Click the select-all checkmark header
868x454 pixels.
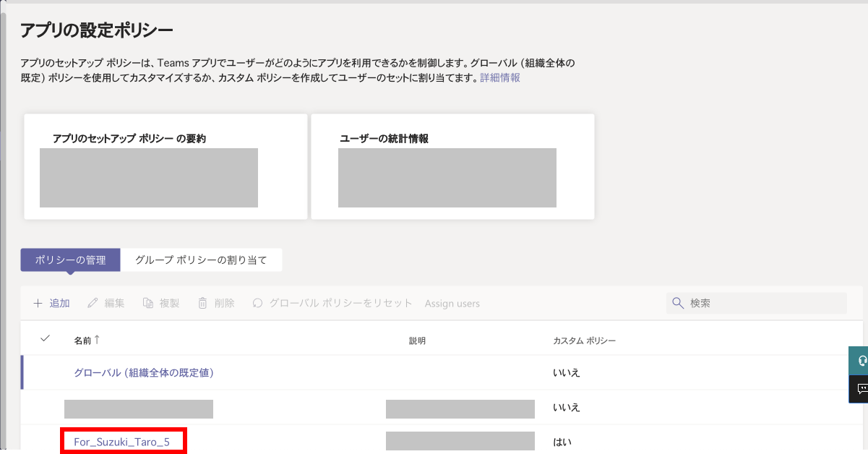[46, 338]
